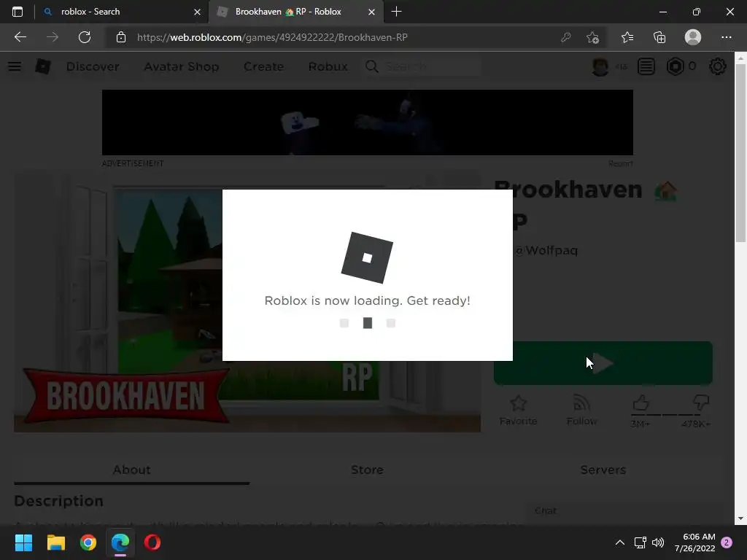Screen dimensions: 747x560
Task: Open the clock and date panel
Action: click(x=694, y=542)
